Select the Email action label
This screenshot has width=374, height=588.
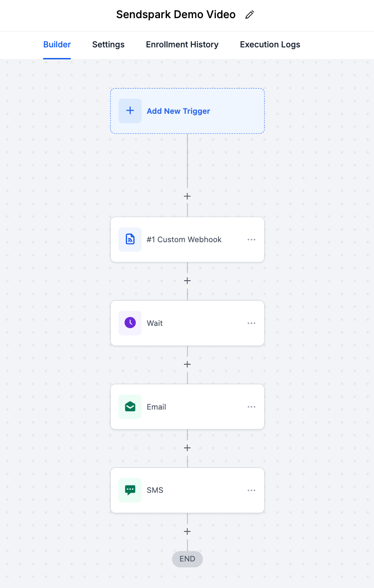pos(156,407)
